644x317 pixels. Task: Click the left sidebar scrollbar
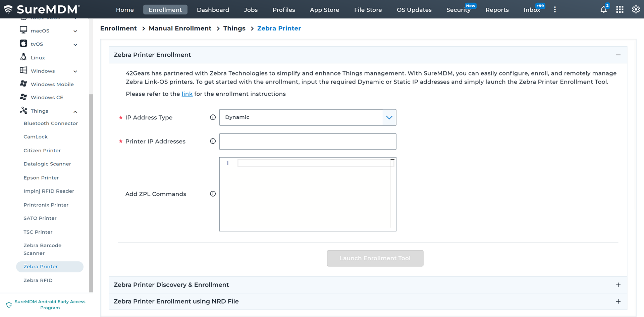[x=91, y=193]
